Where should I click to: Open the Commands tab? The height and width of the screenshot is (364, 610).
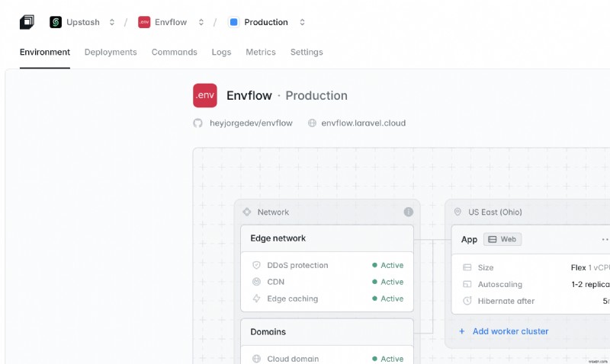pyautogui.click(x=175, y=52)
